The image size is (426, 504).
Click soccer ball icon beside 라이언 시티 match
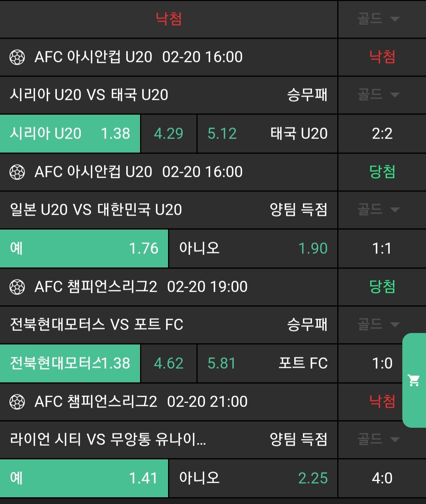pos(17,402)
